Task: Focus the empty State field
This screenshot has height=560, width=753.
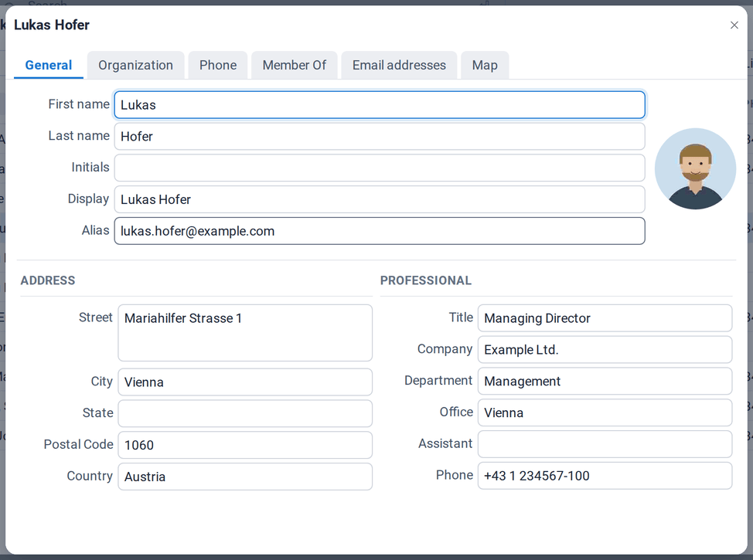Action: click(x=245, y=413)
